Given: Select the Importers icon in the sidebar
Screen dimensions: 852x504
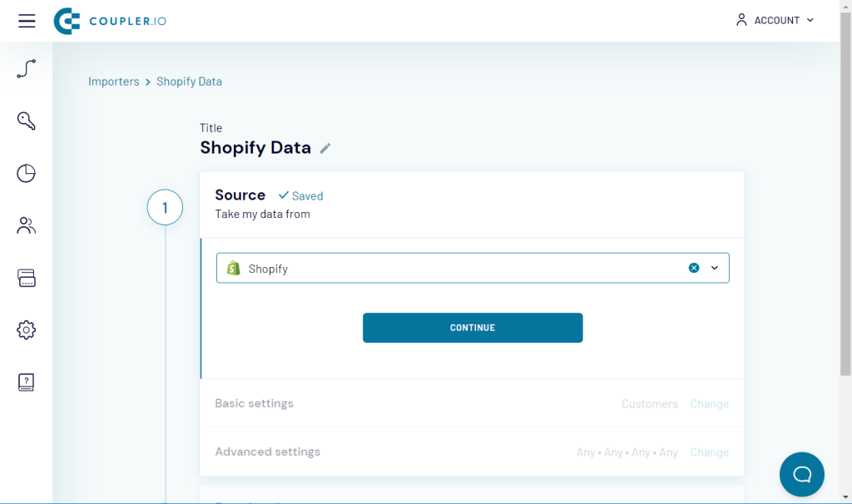Looking at the screenshot, I should tap(26, 69).
